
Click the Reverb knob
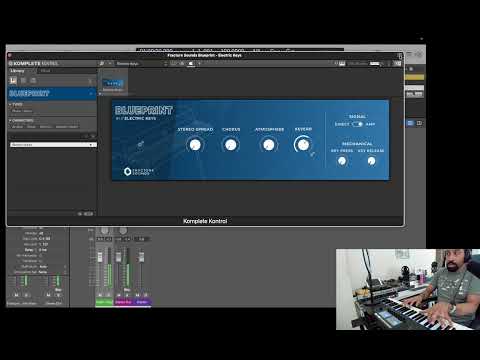coord(303,145)
